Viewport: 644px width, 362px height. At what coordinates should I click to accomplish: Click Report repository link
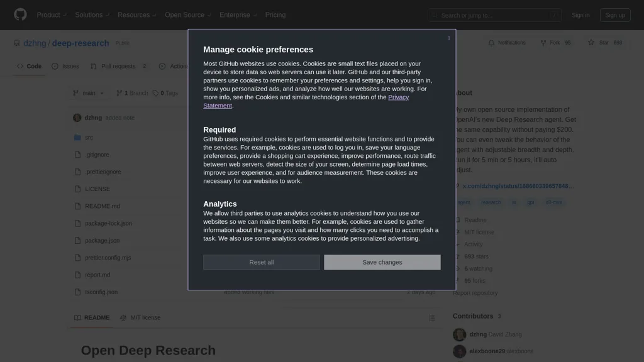pos(475,293)
